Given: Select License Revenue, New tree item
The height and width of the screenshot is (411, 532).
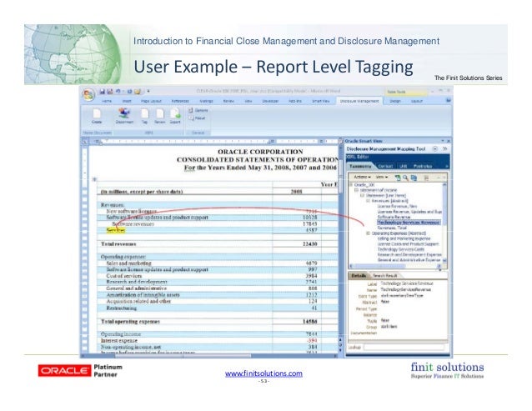Looking at the screenshot, I should click(397, 206).
